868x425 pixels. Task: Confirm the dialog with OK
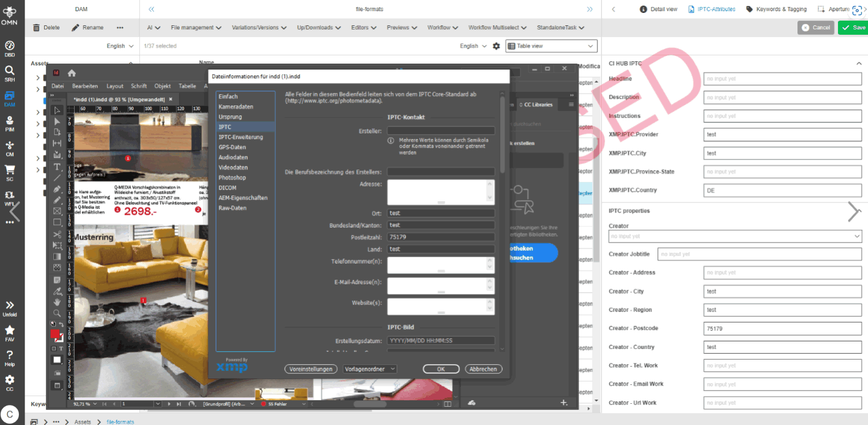tap(441, 369)
